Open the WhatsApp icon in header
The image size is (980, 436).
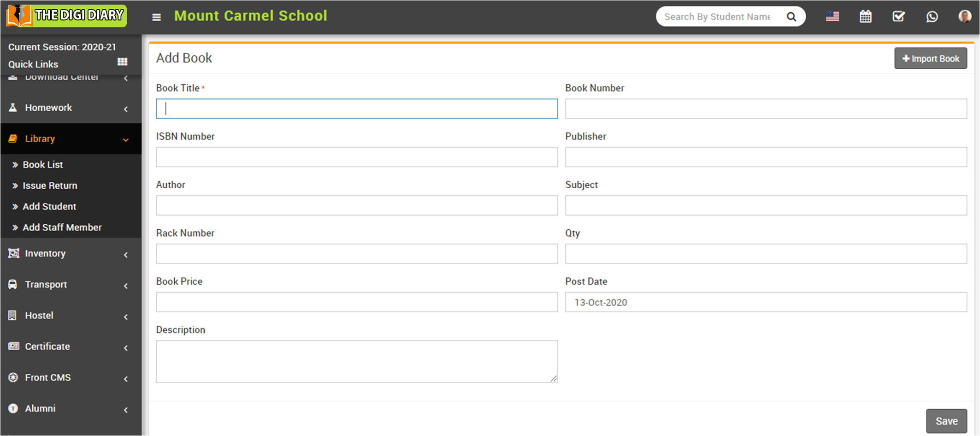932,17
